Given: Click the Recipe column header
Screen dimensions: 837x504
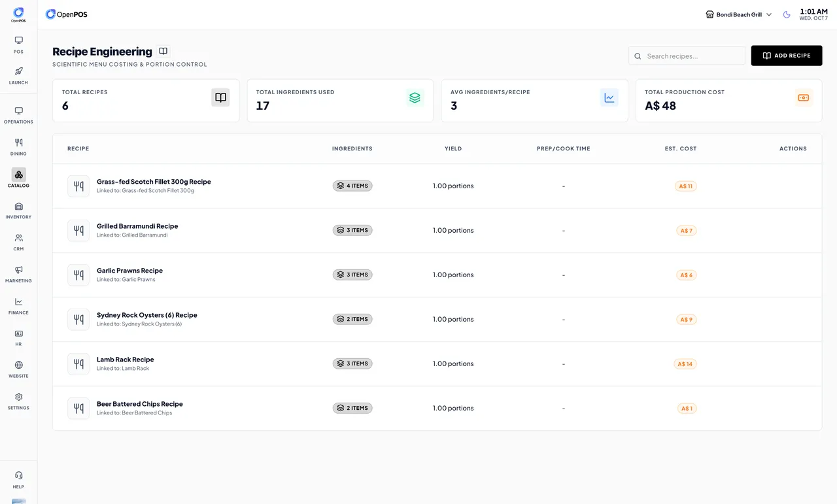Looking at the screenshot, I should (x=78, y=148).
